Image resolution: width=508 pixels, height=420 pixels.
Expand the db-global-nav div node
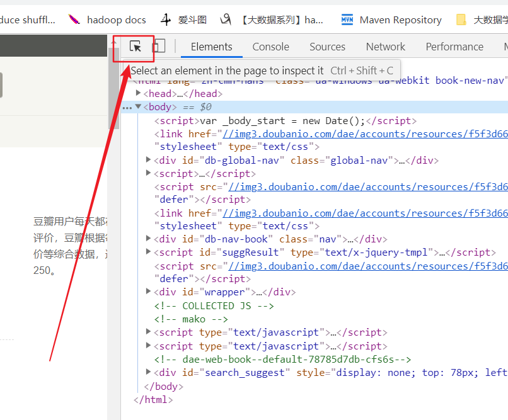[148, 159]
